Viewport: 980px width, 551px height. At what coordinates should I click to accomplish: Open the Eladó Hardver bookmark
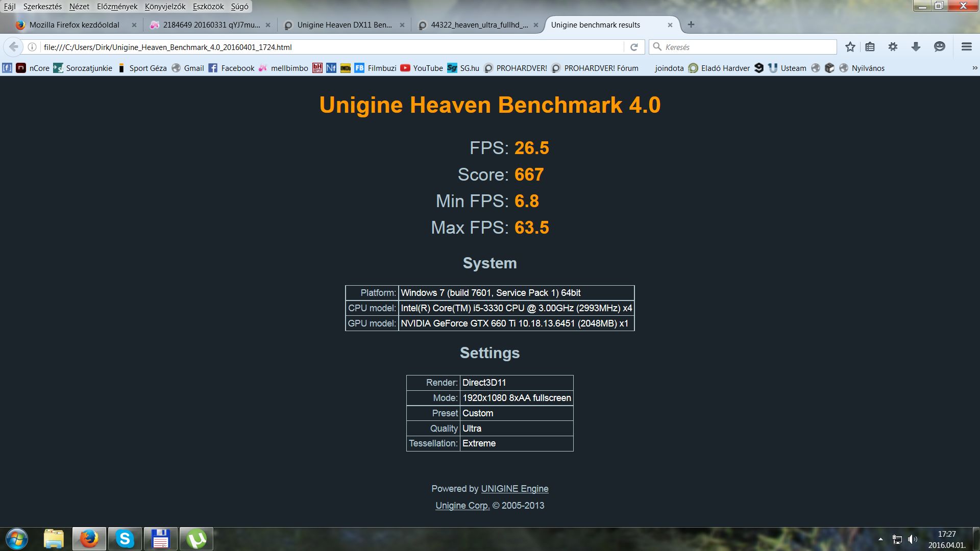pyautogui.click(x=719, y=68)
